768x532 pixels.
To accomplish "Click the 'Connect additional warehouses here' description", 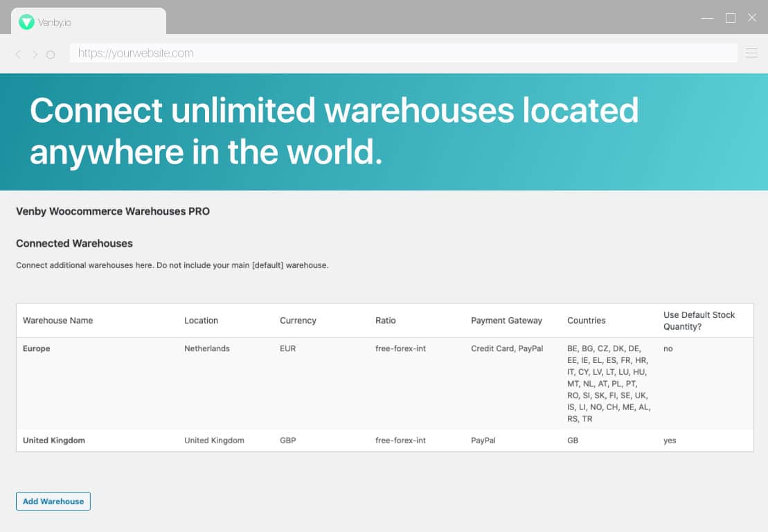I will click(x=172, y=265).
